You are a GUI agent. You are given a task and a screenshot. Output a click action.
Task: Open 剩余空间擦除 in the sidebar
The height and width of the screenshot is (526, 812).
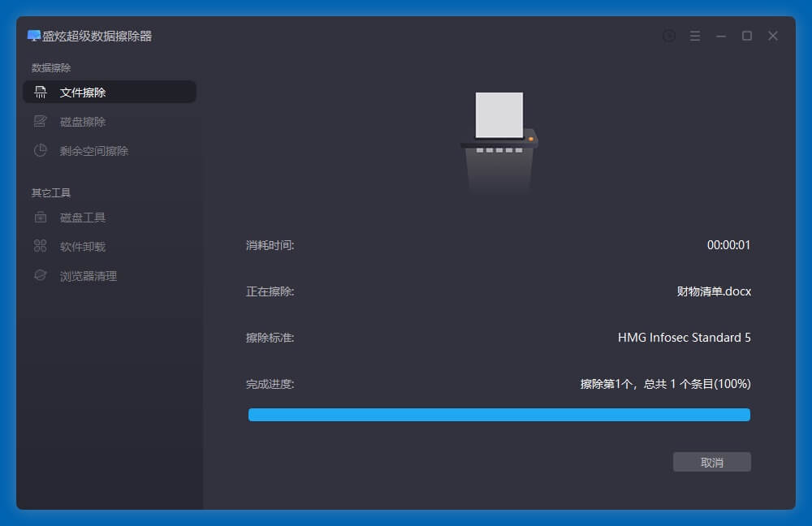[x=94, y=151]
